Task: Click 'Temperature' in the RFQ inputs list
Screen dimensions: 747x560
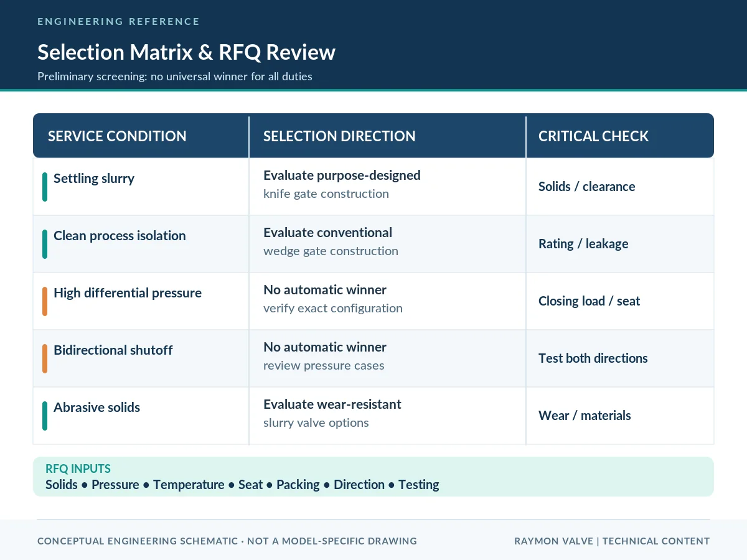Action: click(x=189, y=485)
